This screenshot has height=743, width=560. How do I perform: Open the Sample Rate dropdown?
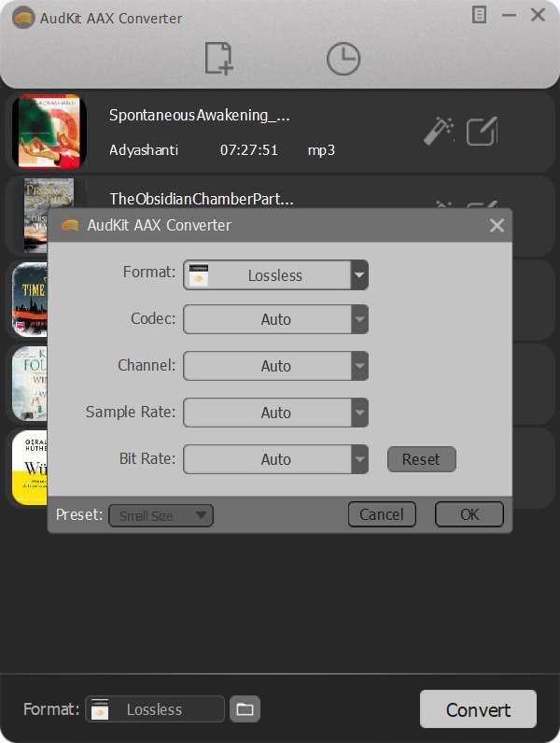(x=359, y=413)
